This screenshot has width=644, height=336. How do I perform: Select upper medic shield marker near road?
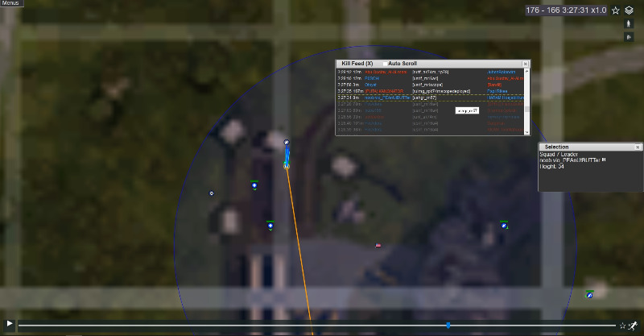click(x=254, y=185)
